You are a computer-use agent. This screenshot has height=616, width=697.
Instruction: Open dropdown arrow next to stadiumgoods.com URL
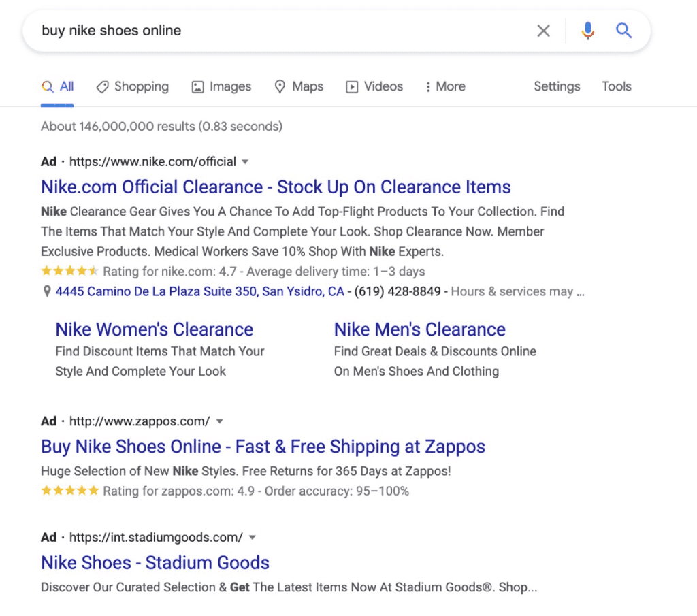[x=252, y=538]
